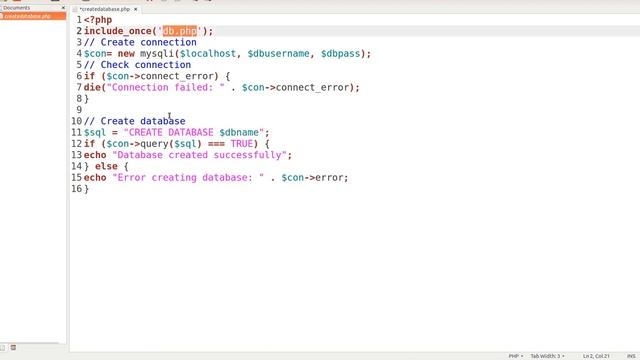The height and width of the screenshot is (360, 640).
Task: Click '$localhost' on line 4
Action: [x=208, y=54]
